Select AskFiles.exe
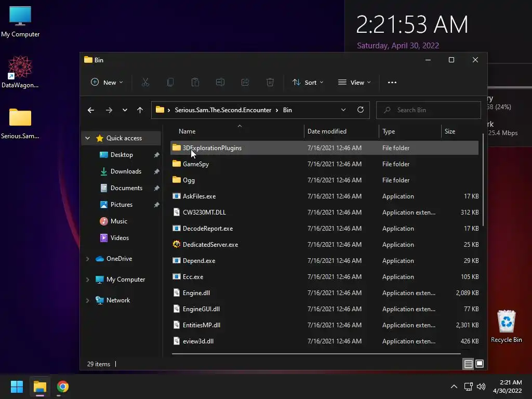This screenshot has width=532, height=399. [x=324, y=196]
